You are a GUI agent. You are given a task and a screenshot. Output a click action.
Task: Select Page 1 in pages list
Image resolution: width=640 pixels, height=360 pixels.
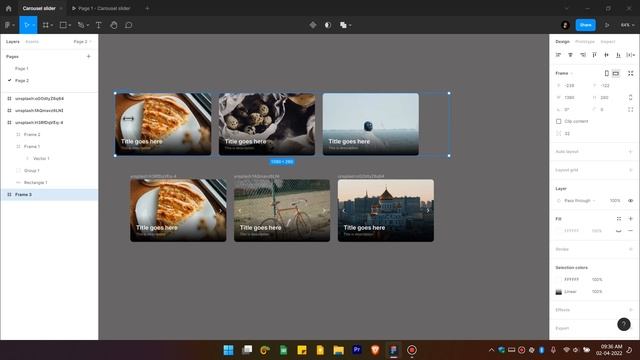[x=22, y=69]
